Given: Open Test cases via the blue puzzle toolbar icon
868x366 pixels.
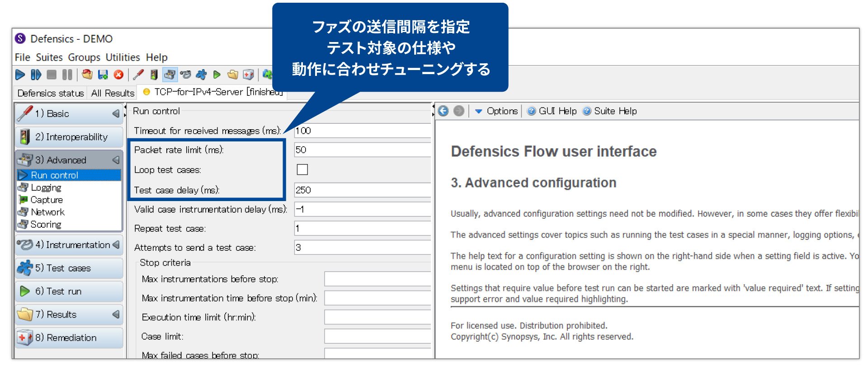Looking at the screenshot, I should coord(201,75).
